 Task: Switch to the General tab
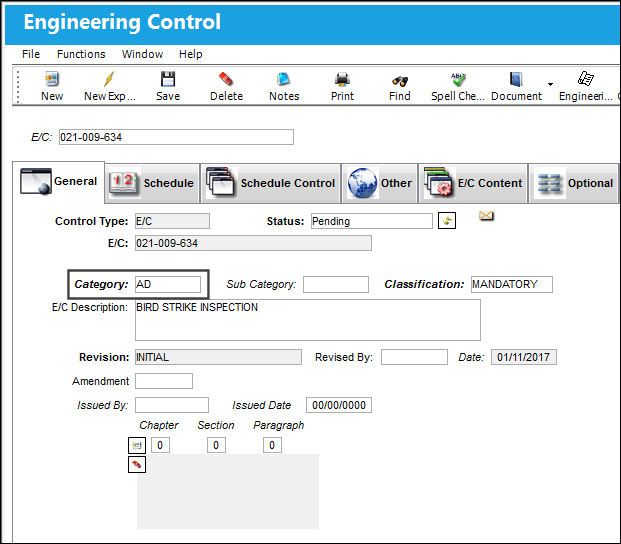[59, 182]
